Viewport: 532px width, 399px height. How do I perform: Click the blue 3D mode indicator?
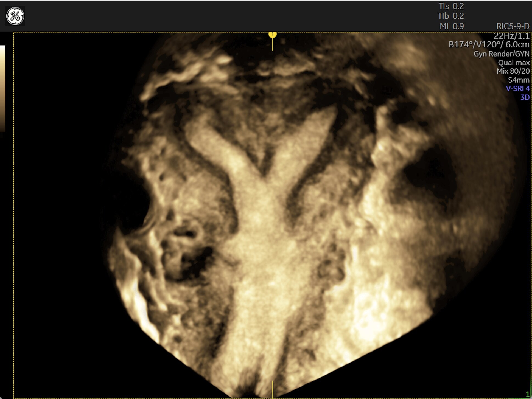click(525, 97)
